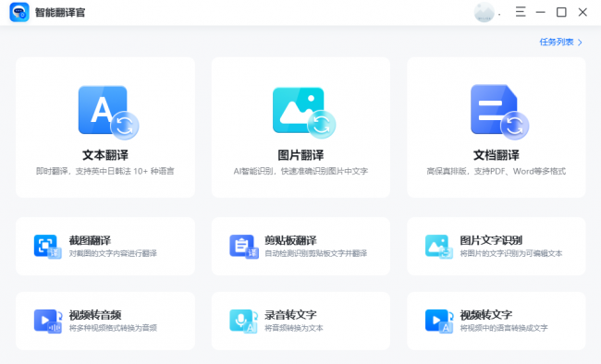This screenshot has height=364, width=601.
Task: Maximize the 智能翻译官 window
Action: (561, 12)
